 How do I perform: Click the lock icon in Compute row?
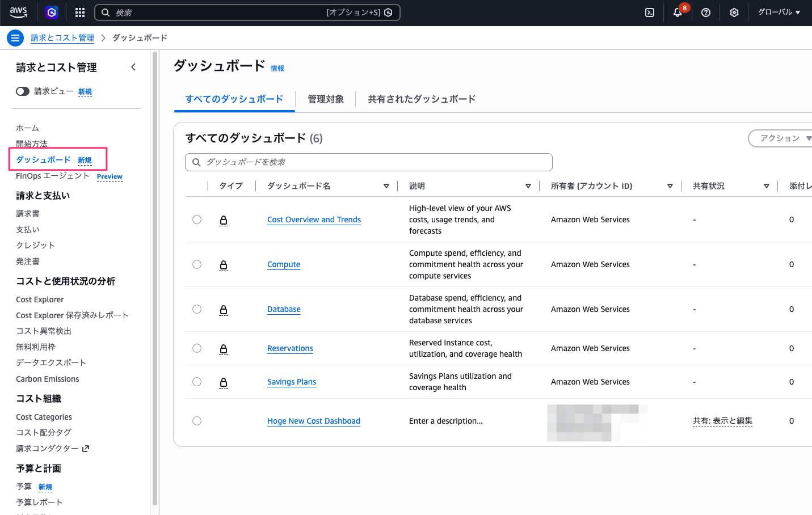[x=224, y=265]
